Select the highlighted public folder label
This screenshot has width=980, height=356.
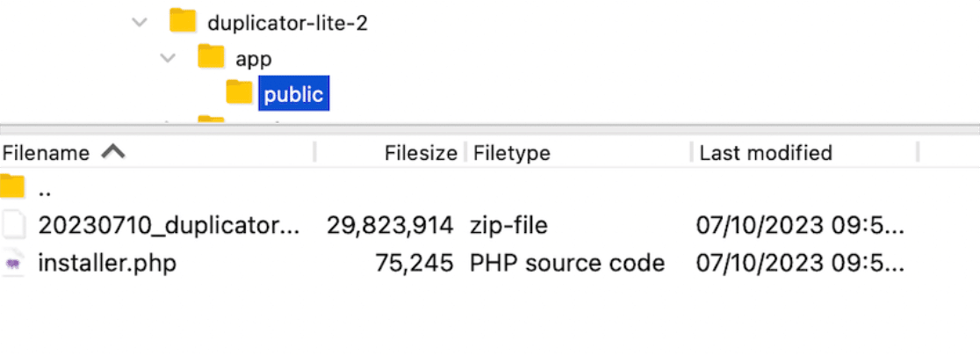click(293, 94)
